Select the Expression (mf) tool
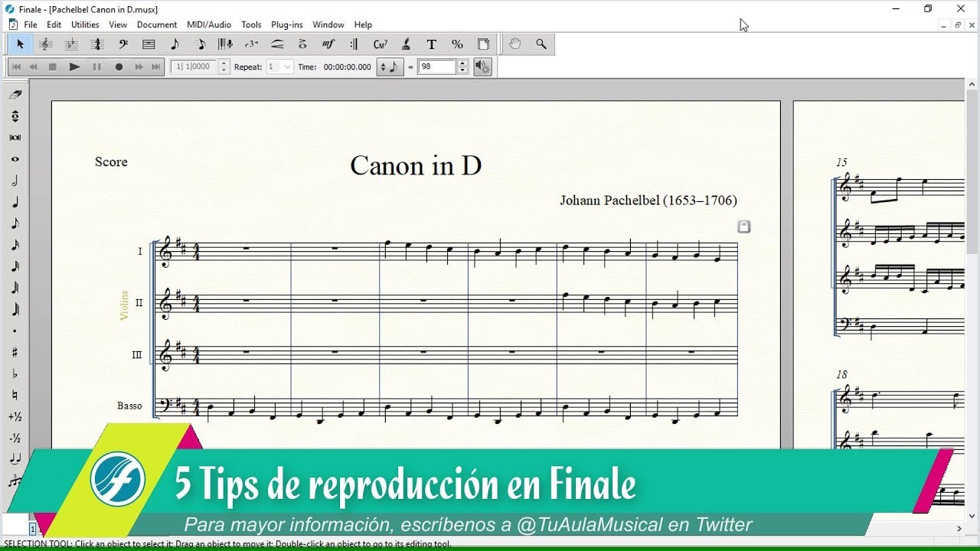 328,44
